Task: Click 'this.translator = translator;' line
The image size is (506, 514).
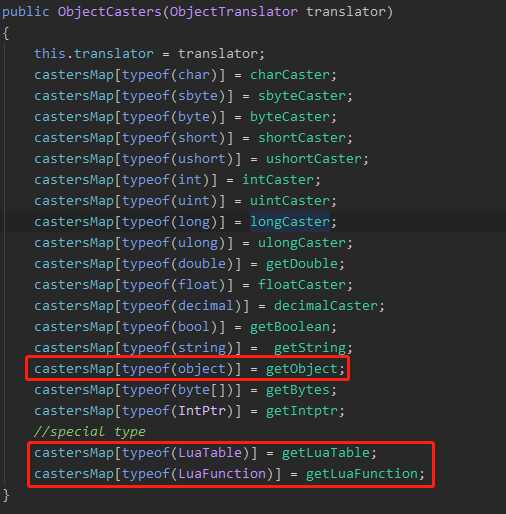Action: click(x=149, y=54)
